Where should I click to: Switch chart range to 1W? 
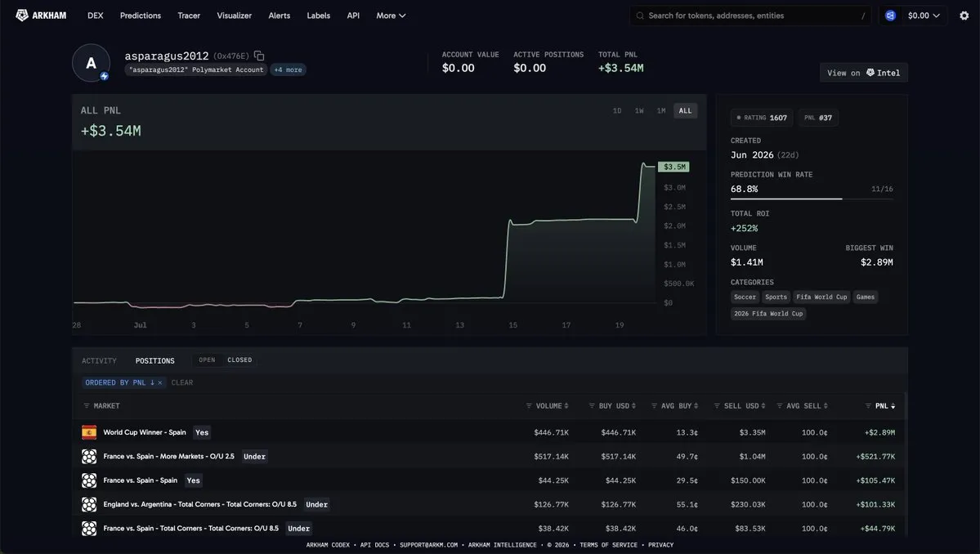coord(638,110)
